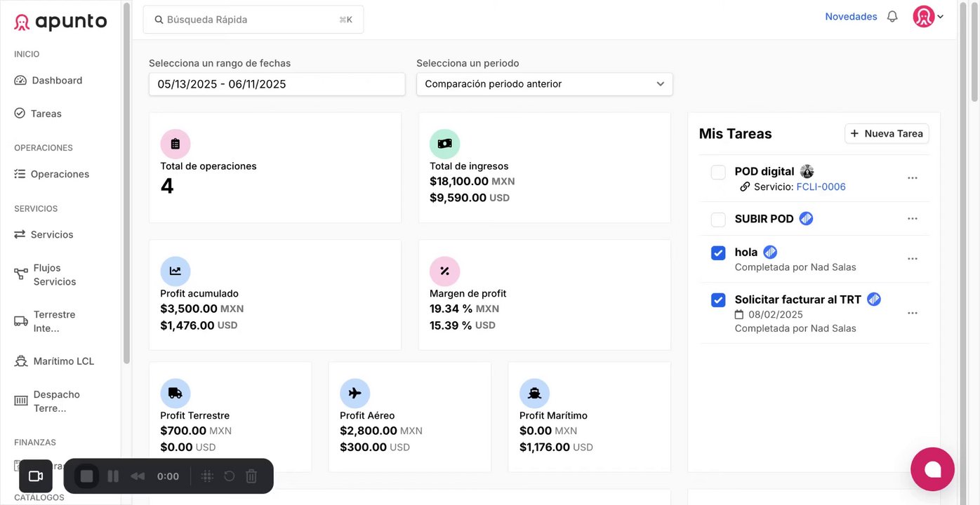
Task: Open the chat support bubble
Action: pos(932,469)
